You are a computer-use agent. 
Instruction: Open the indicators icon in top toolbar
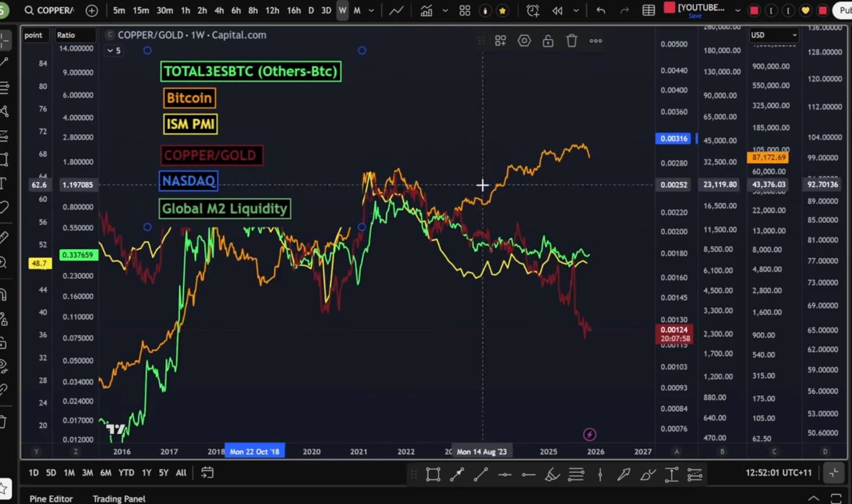(x=426, y=10)
